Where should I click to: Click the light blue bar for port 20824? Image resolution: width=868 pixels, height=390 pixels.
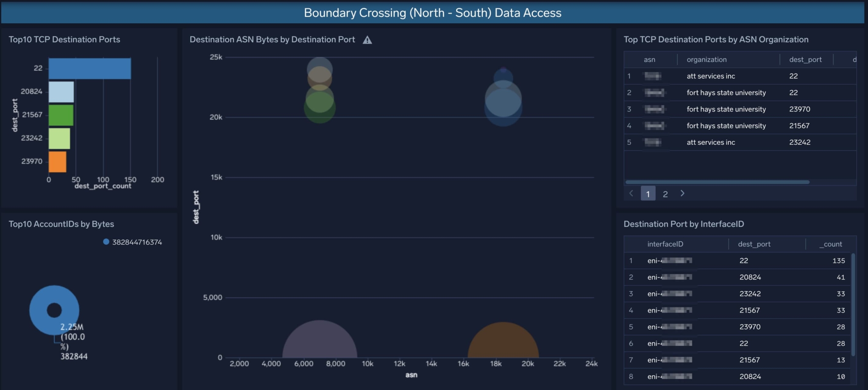61,92
